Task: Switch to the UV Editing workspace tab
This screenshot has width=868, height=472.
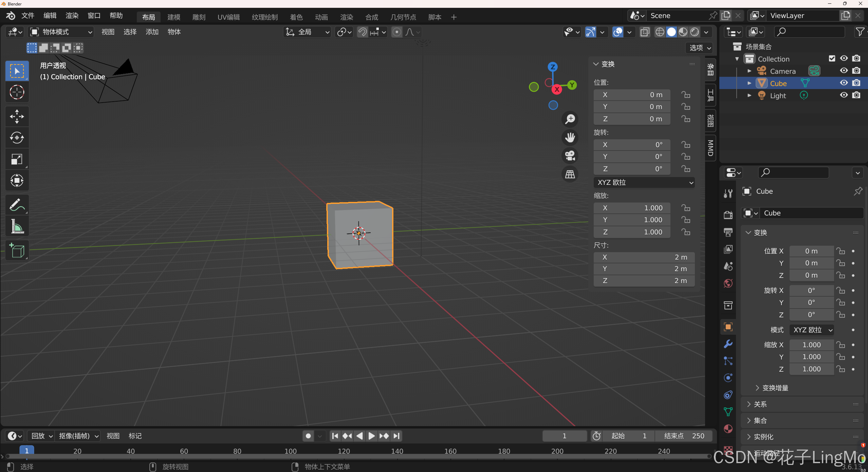Action: (x=228, y=17)
